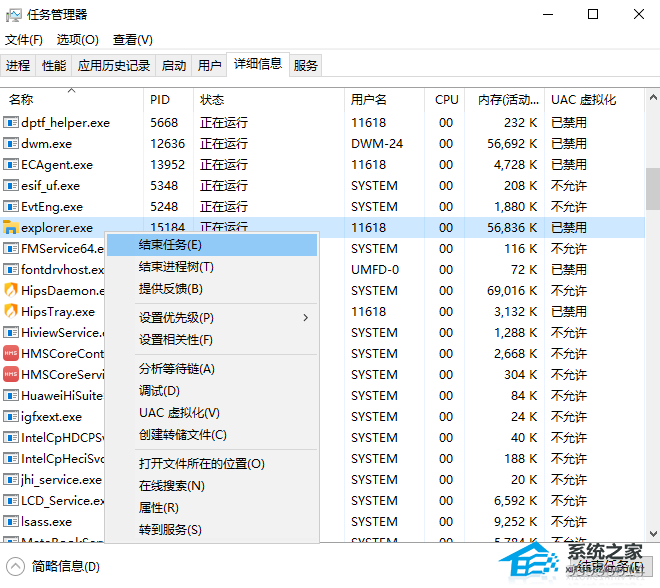
Task: Click the IntelCpHDCPS process icon
Action: click(11, 438)
